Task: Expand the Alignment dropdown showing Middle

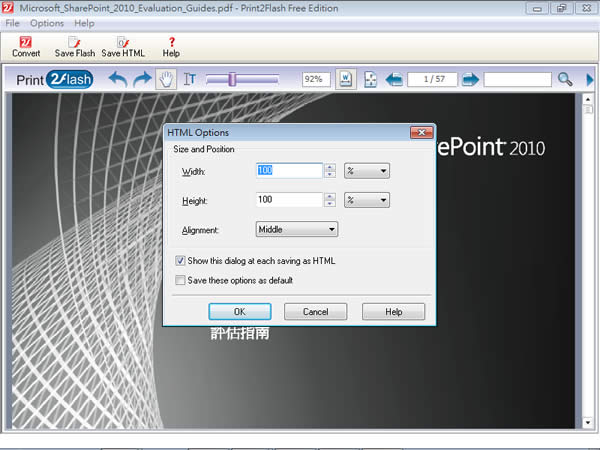Action: (x=297, y=229)
